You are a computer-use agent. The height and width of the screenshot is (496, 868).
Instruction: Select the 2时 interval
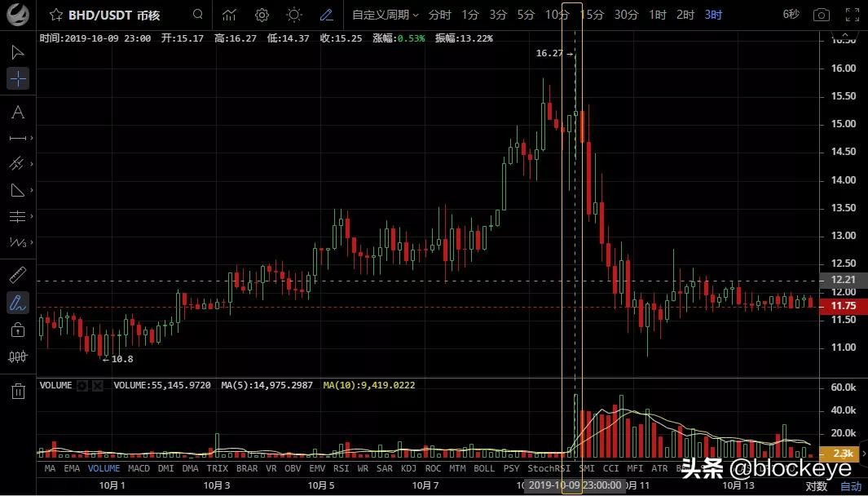coord(685,15)
